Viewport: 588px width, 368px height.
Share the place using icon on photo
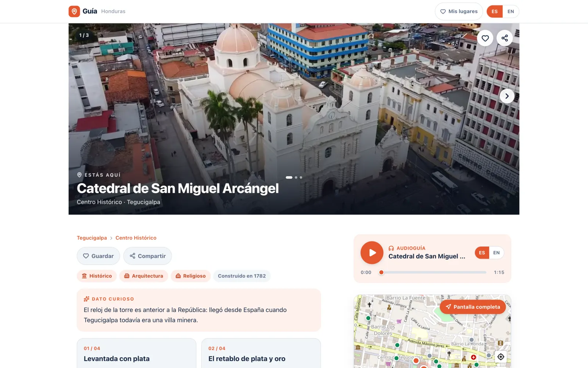pyautogui.click(x=505, y=38)
